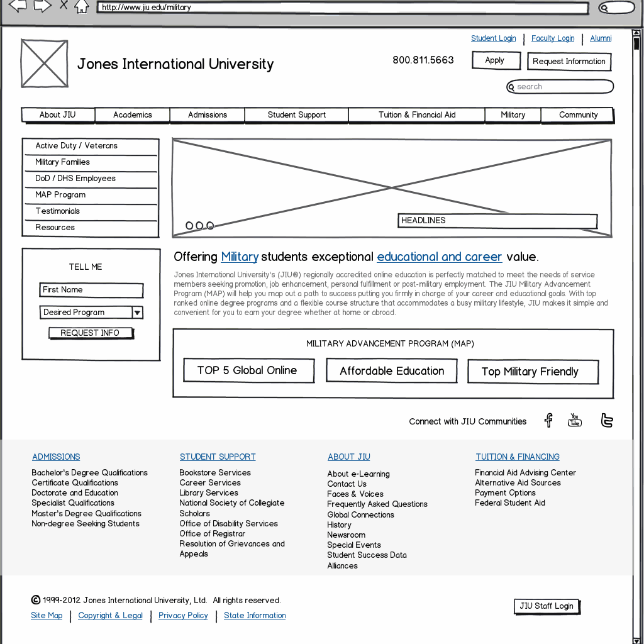Go to browser home icon
Image resolution: width=644 pixels, height=644 pixels.
[81, 7]
